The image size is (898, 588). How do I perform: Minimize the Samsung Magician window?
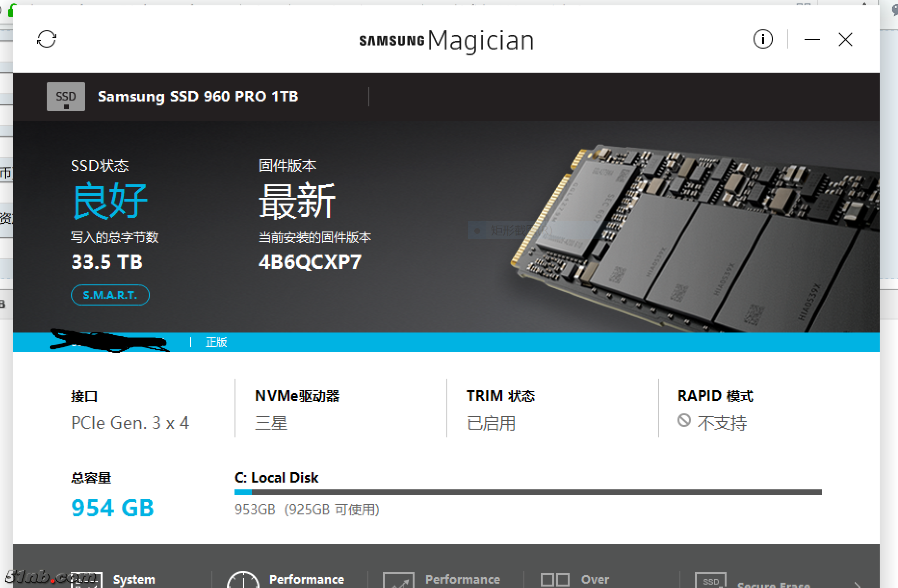coord(812,39)
